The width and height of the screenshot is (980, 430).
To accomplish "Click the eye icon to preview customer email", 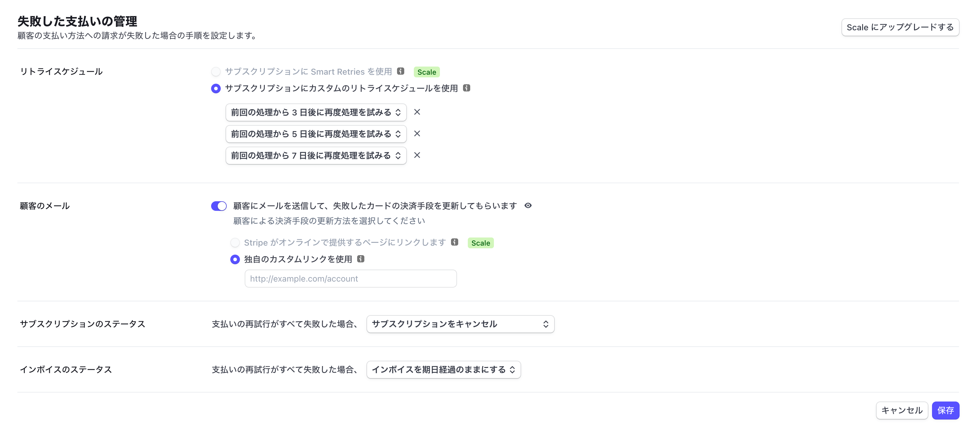I will [528, 205].
